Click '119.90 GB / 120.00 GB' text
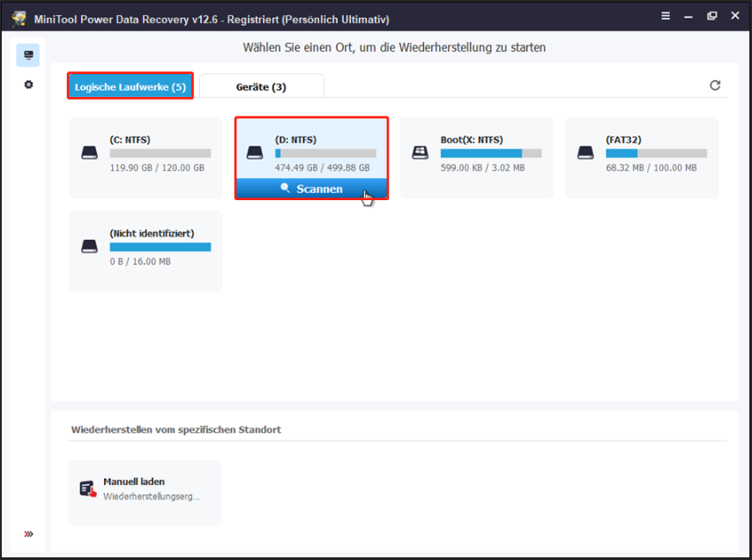The image size is (752, 560). coord(157,168)
